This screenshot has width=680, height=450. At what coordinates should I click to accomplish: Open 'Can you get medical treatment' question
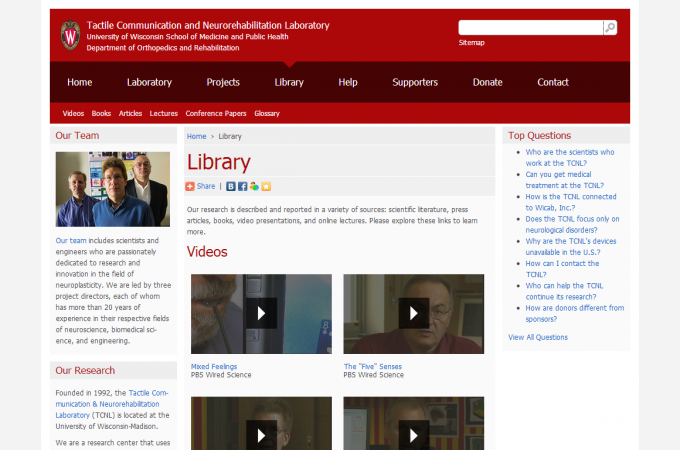click(564, 180)
